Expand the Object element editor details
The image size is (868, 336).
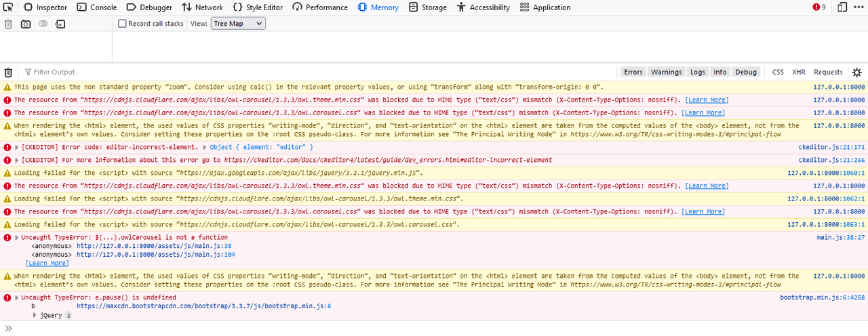[205, 147]
